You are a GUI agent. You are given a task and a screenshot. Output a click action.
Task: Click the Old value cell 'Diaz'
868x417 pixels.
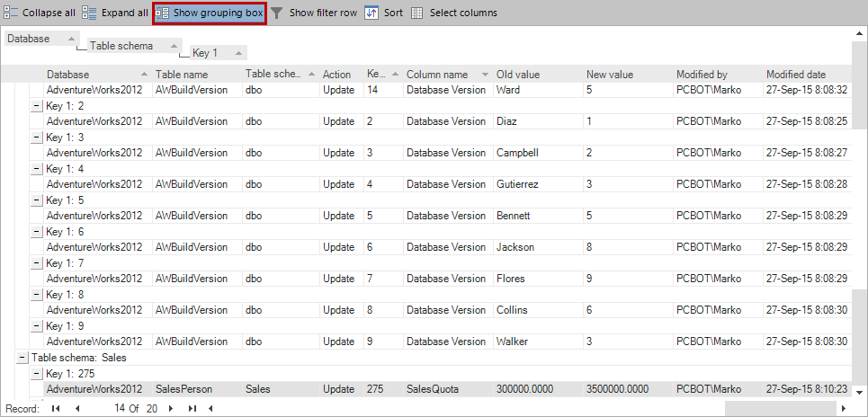tap(538, 121)
